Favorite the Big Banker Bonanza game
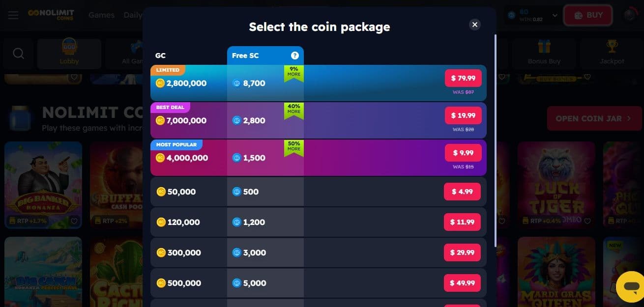The height and width of the screenshot is (307, 644). [74, 221]
